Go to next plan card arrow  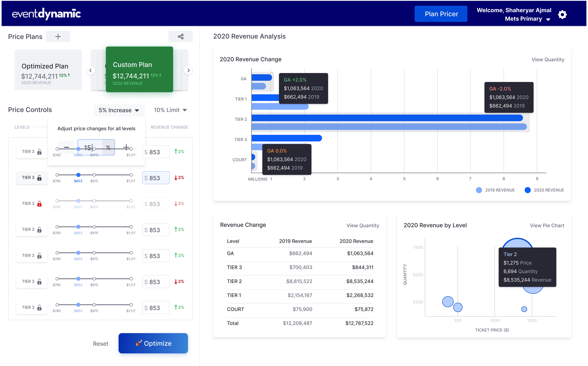point(188,70)
